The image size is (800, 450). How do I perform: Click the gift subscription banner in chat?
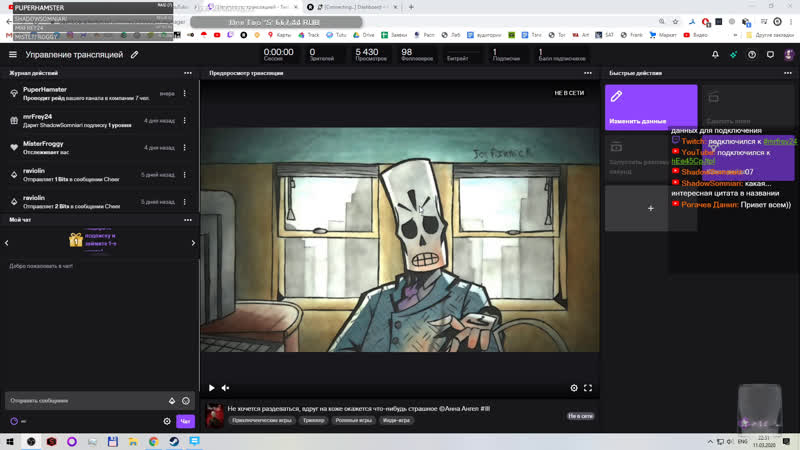pyautogui.click(x=93, y=240)
